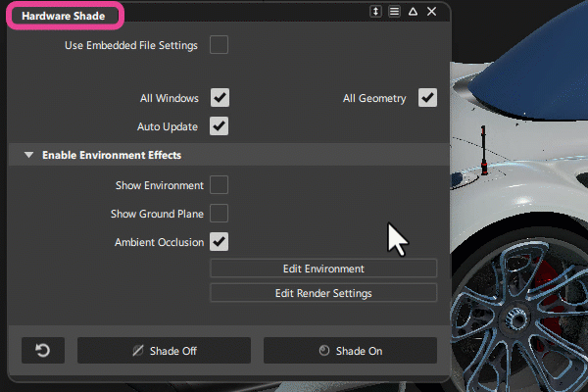Toggle the Auto Update checkbox
Screen dimensions: 588x392
click(x=219, y=126)
